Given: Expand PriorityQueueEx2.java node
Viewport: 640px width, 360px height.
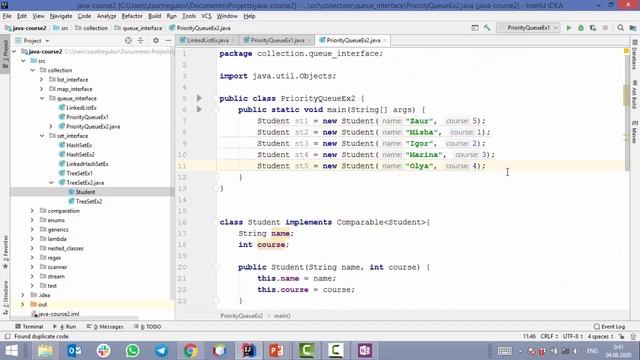Looking at the screenshot, I should (51, 127).
